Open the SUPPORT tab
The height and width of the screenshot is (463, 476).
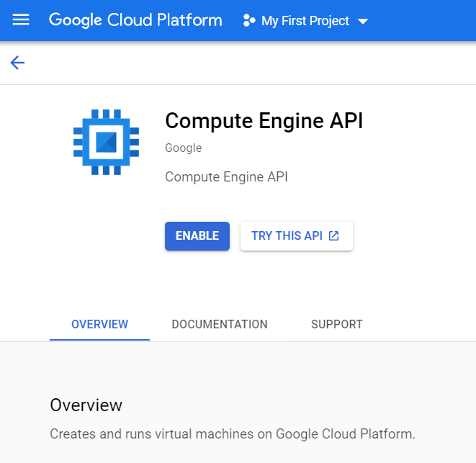pyautogui.click(x=336, y=324)
